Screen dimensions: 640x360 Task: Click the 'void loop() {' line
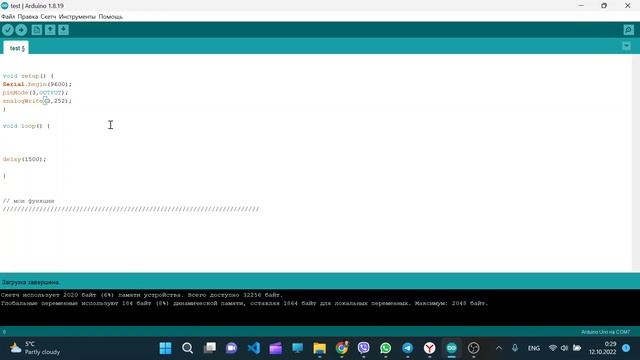coord(26,126)
